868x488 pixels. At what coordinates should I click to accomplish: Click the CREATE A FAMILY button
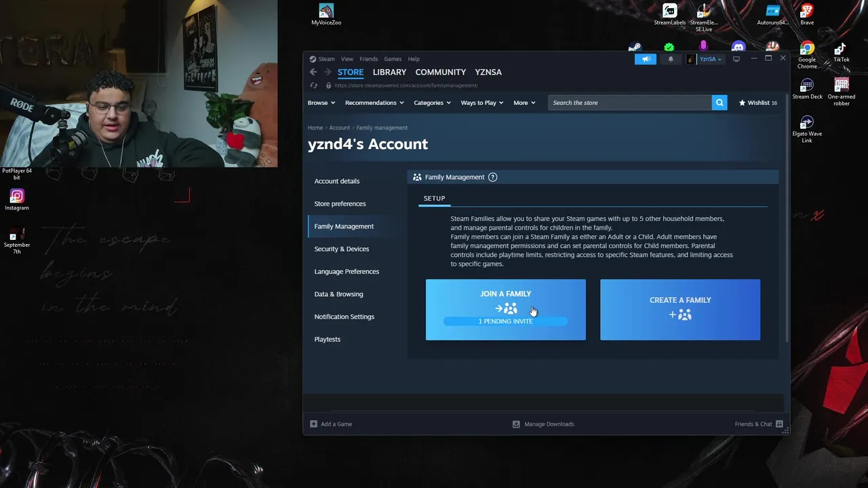[x=680, y=310]
